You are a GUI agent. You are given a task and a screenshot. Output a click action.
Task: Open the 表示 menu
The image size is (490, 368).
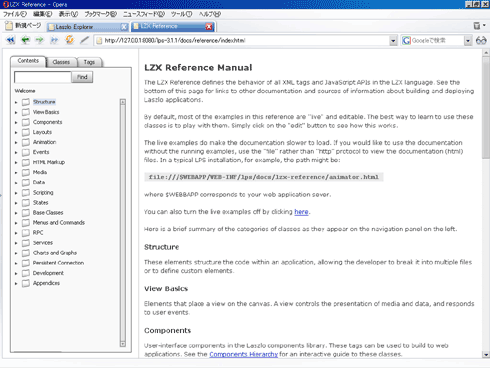68,14
